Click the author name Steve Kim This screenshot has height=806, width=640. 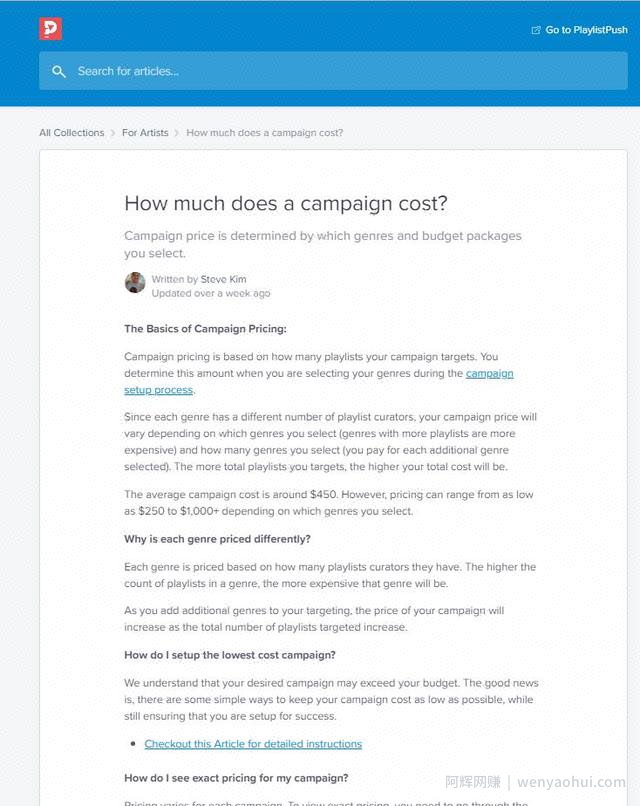(223, 279)
